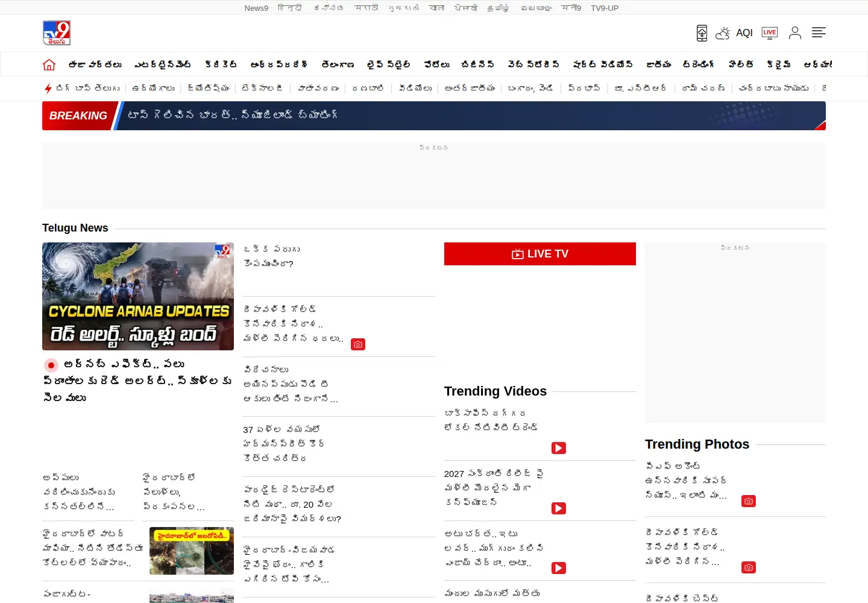Image resolution: width=868 pixels, height=603 pixels.
Task: Open the hamburger menu icon
Action: click(x=819, y=33)
